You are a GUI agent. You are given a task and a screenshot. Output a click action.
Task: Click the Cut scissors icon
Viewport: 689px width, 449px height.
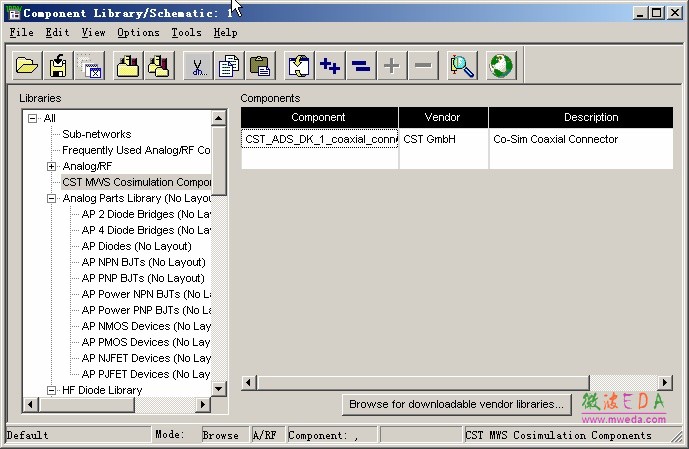(198, 65)
